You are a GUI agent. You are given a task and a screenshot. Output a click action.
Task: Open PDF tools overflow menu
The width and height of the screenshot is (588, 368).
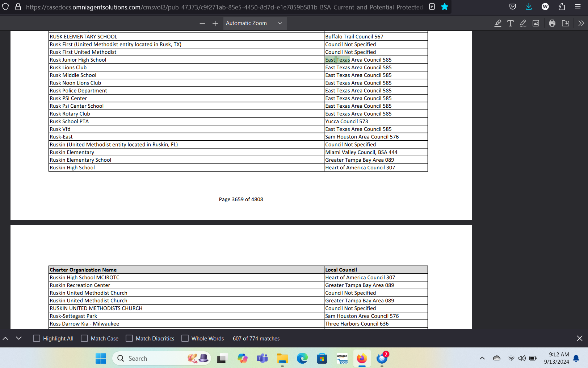pyautogui.click(x=581, y=23)
